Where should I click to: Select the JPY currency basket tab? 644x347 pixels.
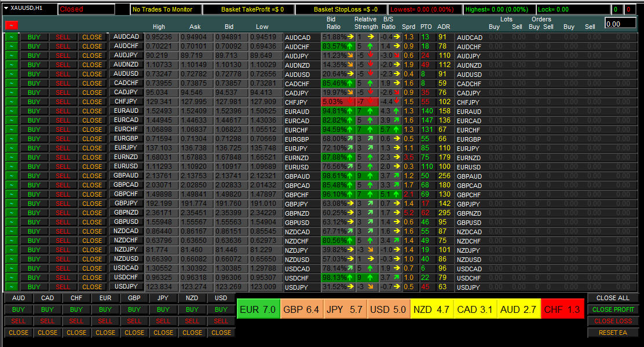tap(163, 298)
